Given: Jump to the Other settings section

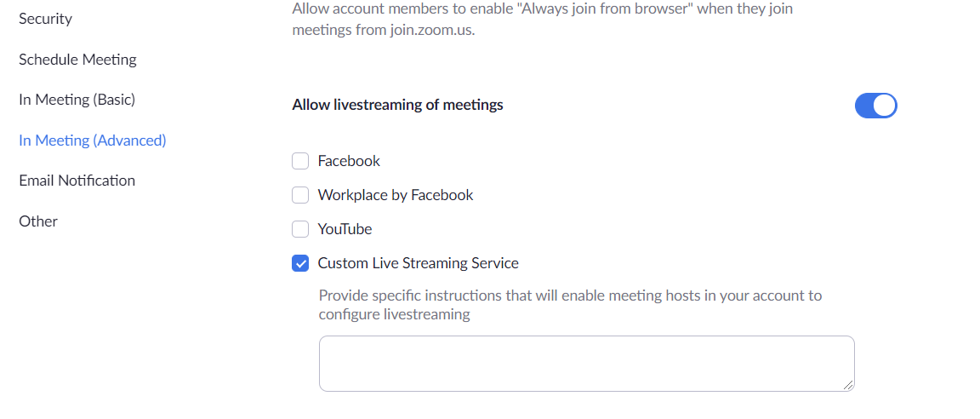Looking at the screenshot, I should coord(38,221).
